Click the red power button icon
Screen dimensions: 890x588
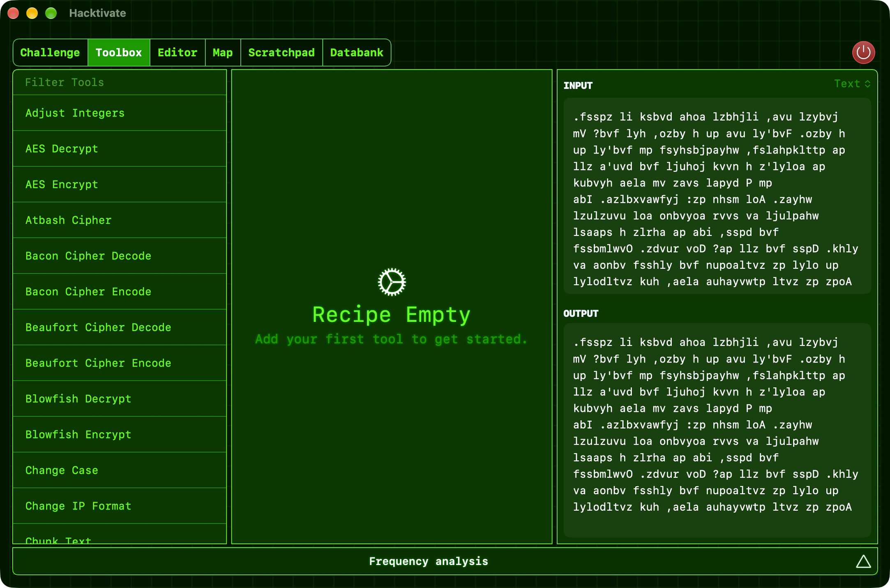pos(863,53)
